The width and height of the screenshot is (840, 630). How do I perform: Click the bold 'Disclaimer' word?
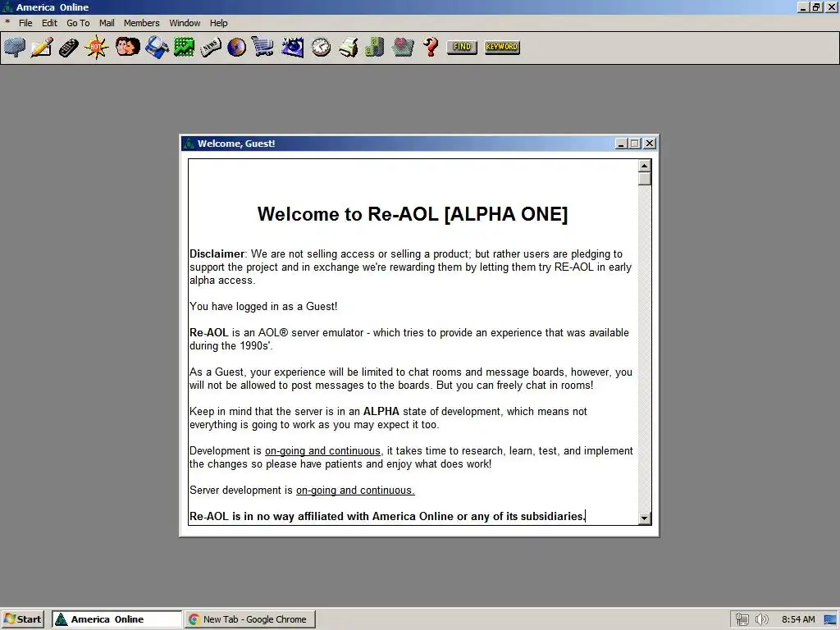point(217,254)
